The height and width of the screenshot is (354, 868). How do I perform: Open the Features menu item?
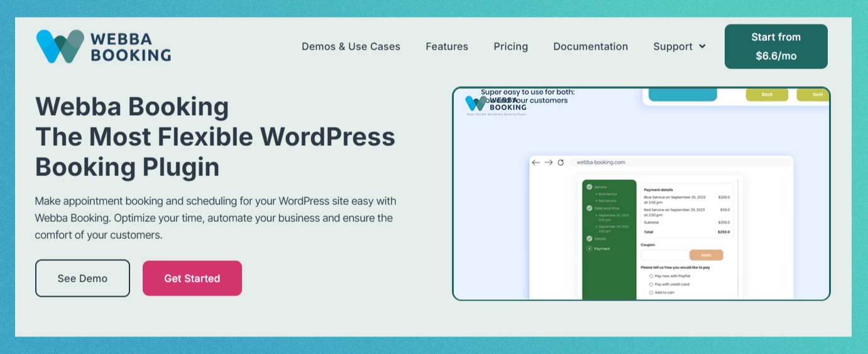point(447,47)
